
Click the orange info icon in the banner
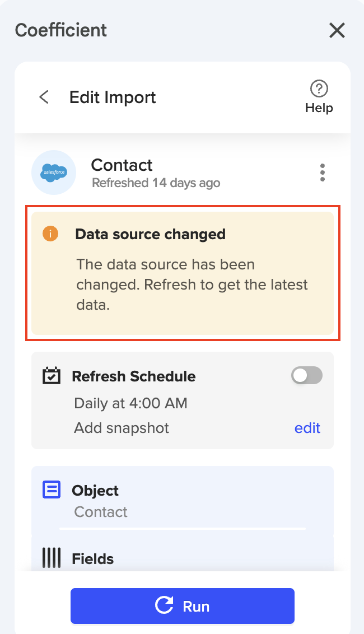tap(50, 234)
